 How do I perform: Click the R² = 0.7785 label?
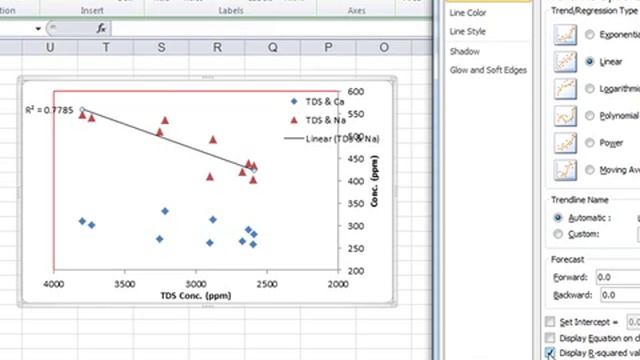click(x=49, y=110)
